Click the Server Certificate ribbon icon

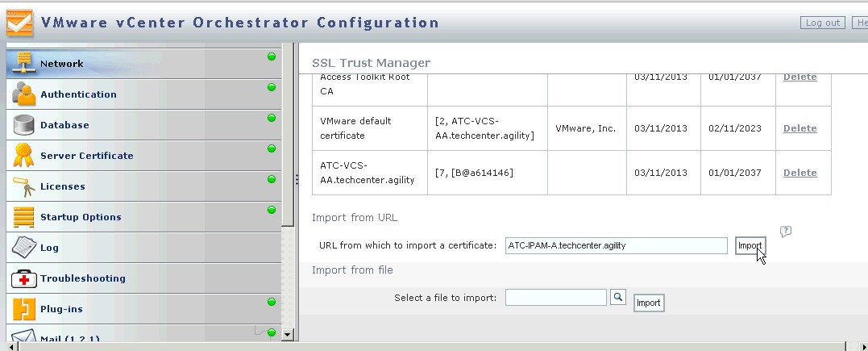point(23,155)
